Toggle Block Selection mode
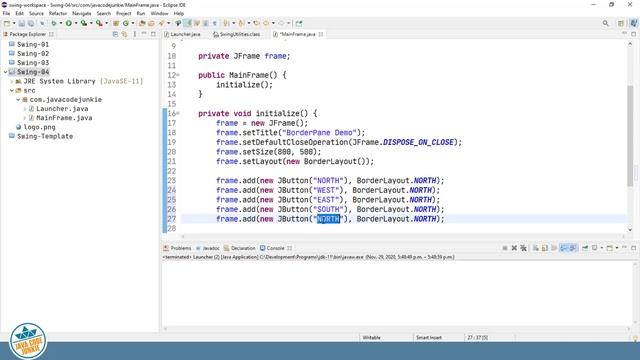The image size is (640, 360). point(206,23)
